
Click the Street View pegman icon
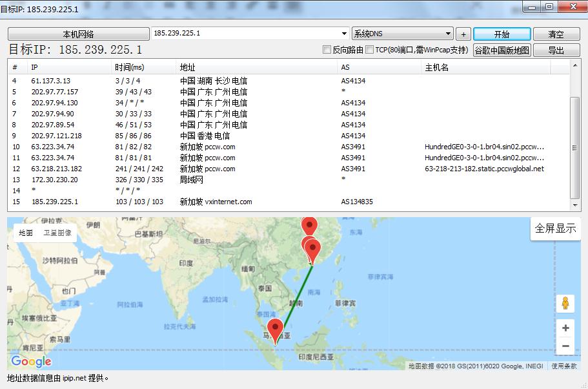[565, 303]
